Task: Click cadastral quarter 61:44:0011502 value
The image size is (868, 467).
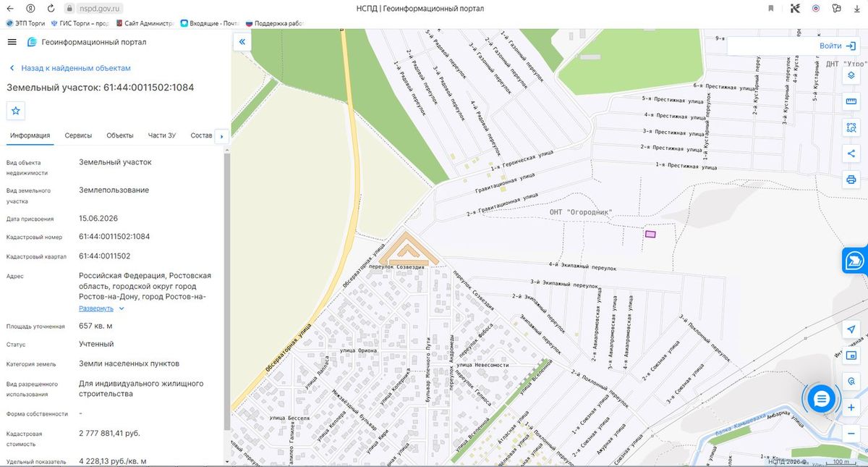Action: [104, 256]
